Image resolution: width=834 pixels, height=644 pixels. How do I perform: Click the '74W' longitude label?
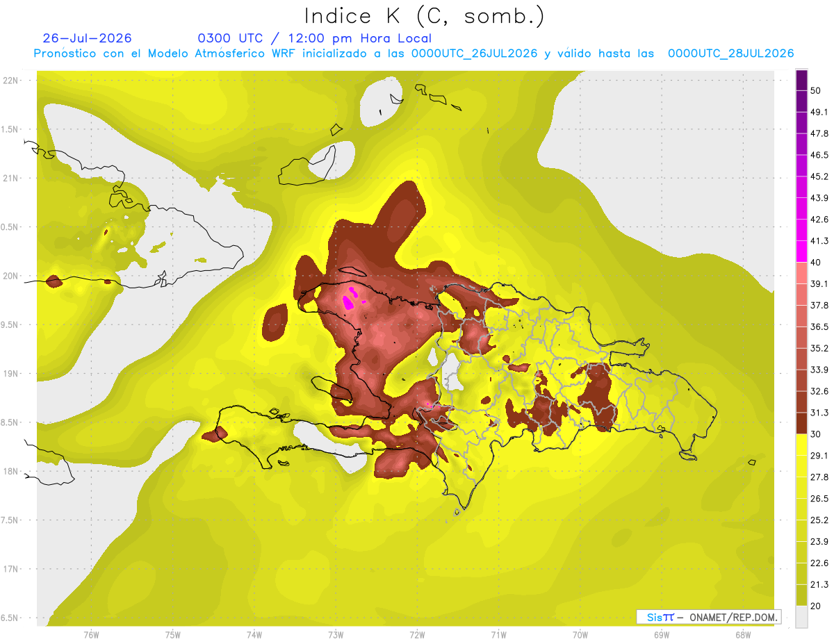[x=254, y=634]
